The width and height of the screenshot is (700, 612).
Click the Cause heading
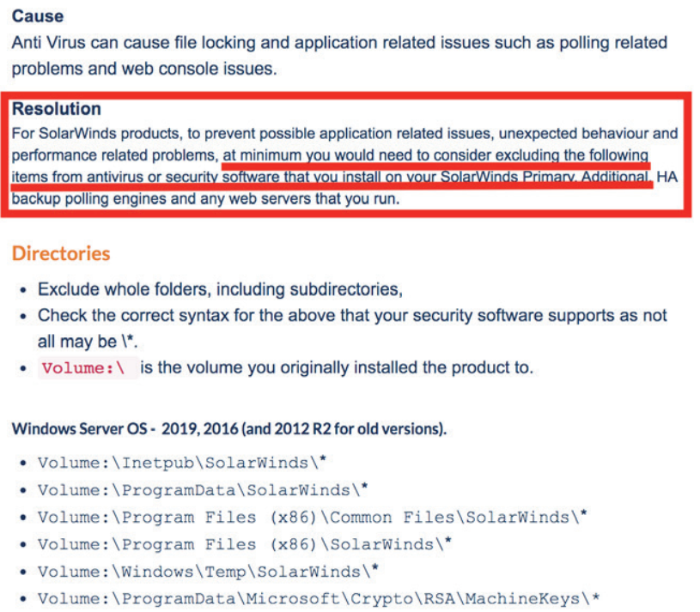point(38,16)
